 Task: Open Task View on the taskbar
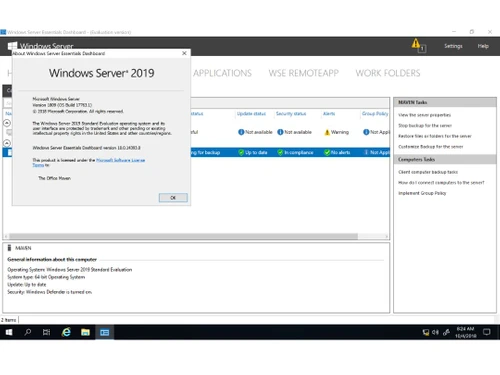pos(47,332)
